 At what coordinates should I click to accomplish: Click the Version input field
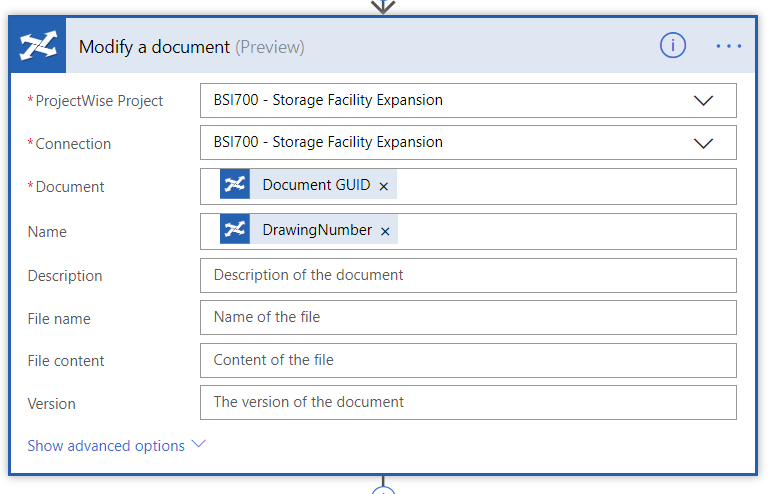(x=468, y=402)
